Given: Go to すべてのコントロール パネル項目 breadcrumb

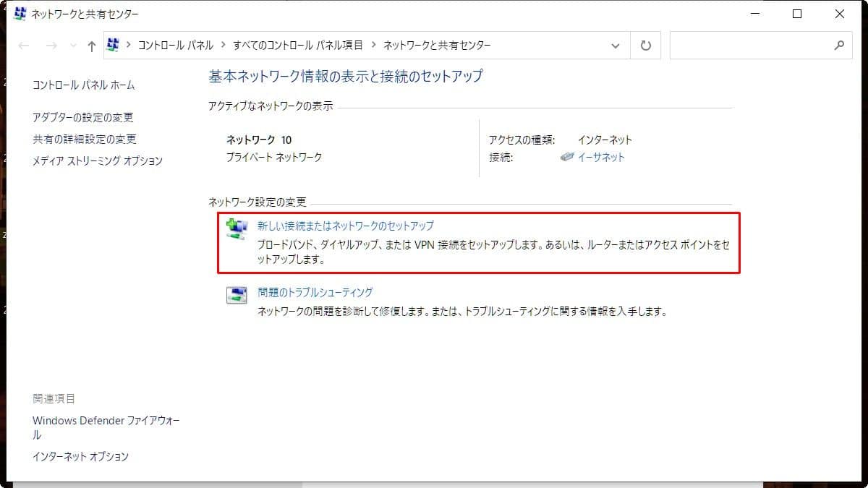Looking at the screenshot, I should (x=297, y=45).
